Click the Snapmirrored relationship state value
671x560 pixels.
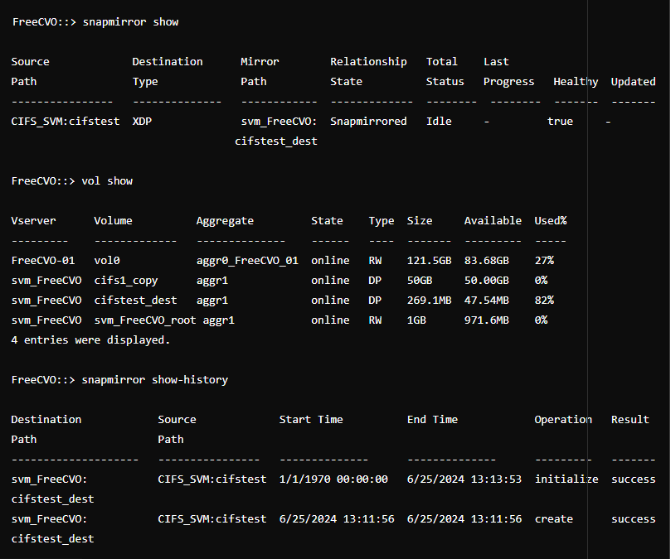click(x=368, y=121)
